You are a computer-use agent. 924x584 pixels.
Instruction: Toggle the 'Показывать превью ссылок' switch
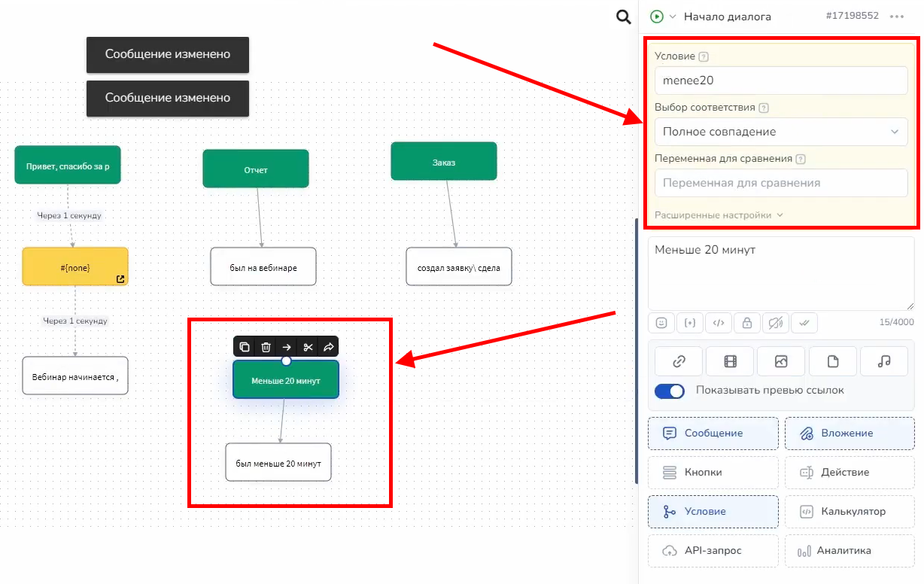point(670,391)
